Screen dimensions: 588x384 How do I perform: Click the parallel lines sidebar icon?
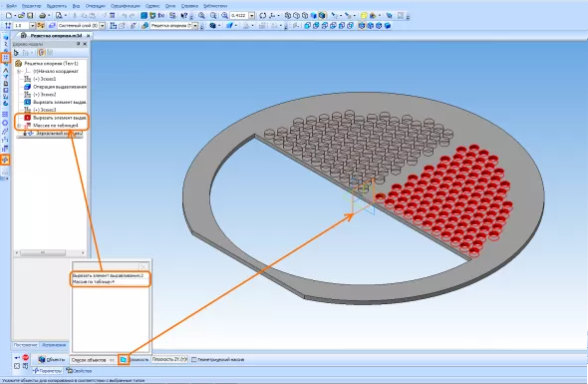tap(5, 114)
